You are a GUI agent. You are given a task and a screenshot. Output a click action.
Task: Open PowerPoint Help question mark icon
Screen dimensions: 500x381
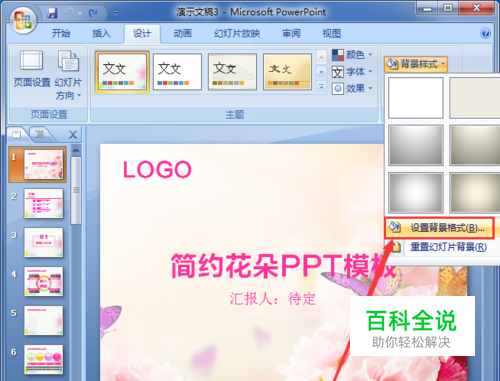point(485,33)
